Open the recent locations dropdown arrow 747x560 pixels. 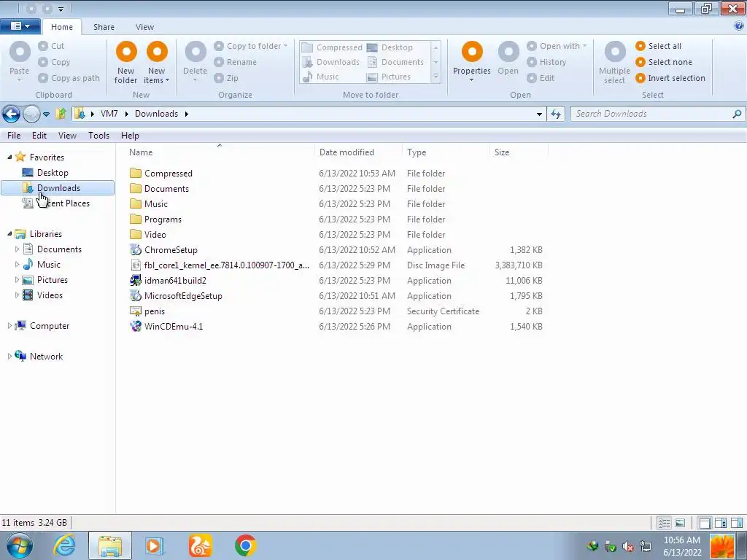(46, 114)
